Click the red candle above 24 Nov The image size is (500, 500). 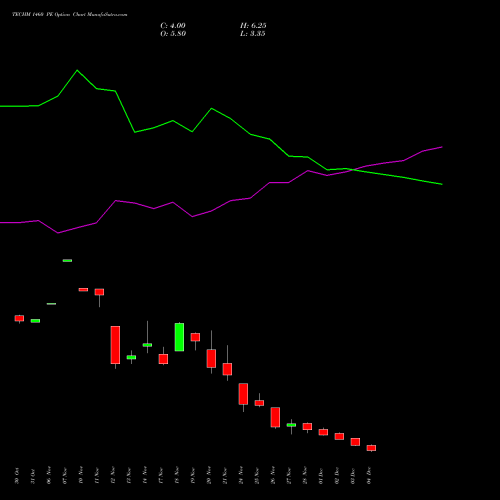(243, 394)
